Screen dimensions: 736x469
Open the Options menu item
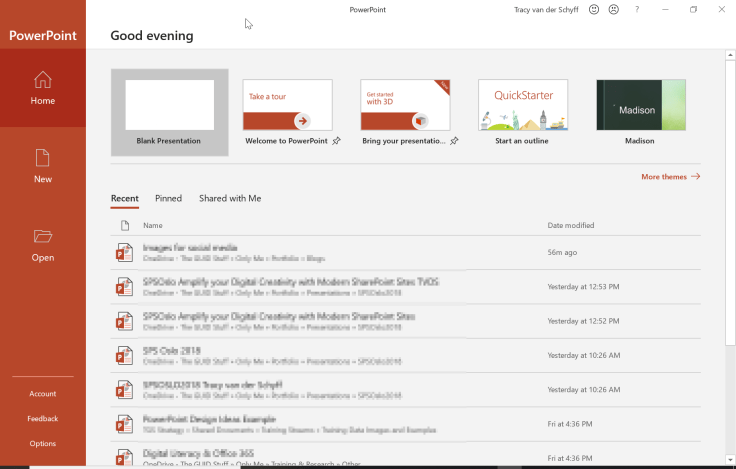[42, 443]
